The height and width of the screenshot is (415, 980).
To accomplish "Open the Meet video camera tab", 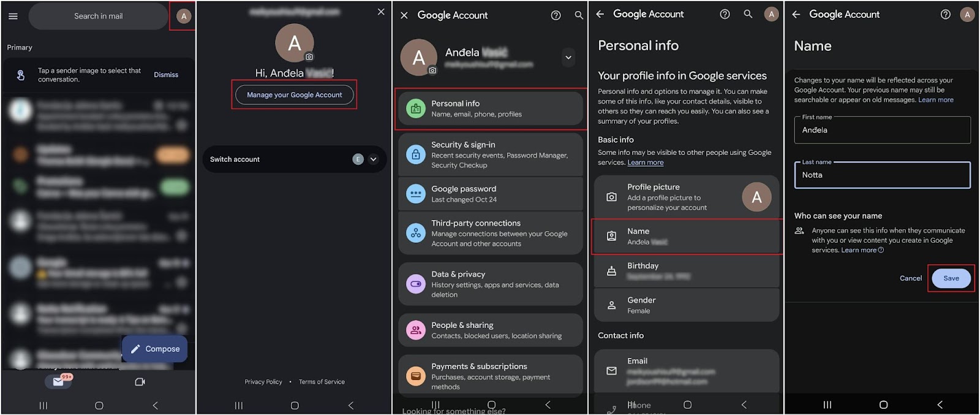I will [140, 382].
